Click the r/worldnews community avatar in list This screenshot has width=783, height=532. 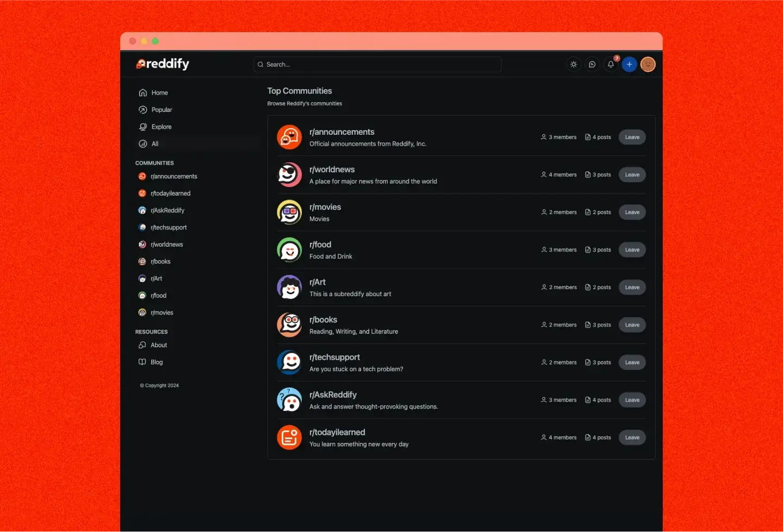click(289, 174)
